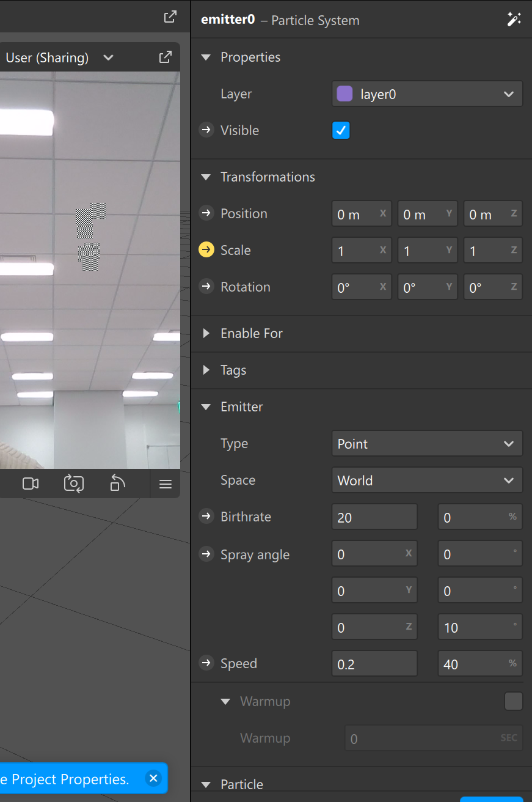Dismiss the Project Properties notification
Screen dimensions: 532x802
pos(153,778)
